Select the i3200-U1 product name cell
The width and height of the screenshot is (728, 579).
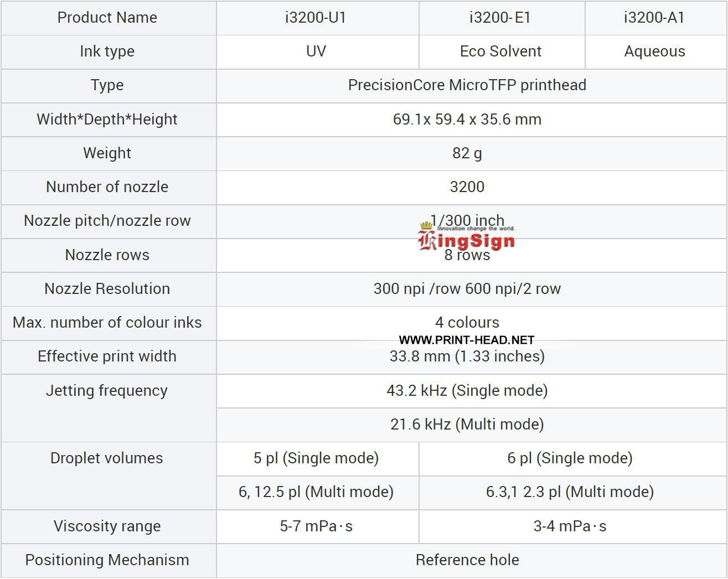(316, 18)
